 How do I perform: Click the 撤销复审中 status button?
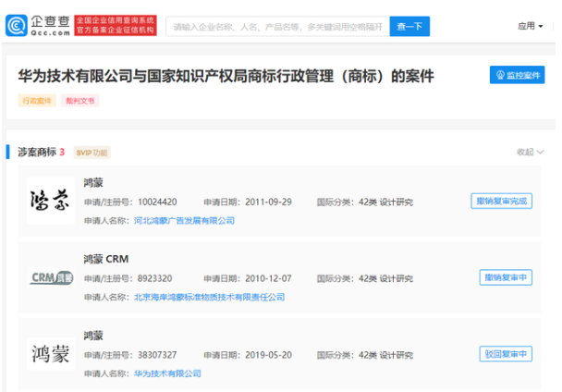tap(506, 277)
